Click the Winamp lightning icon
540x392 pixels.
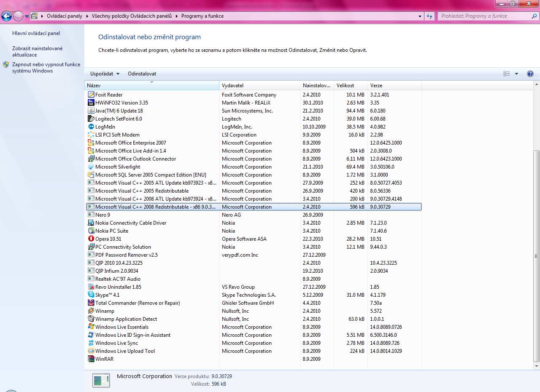[x=91, y=311]
